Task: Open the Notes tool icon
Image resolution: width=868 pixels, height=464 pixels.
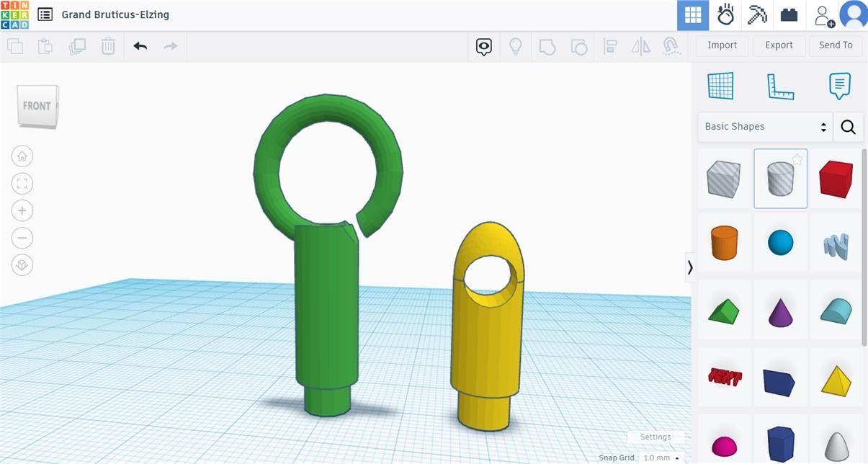Action: [840, 86]
